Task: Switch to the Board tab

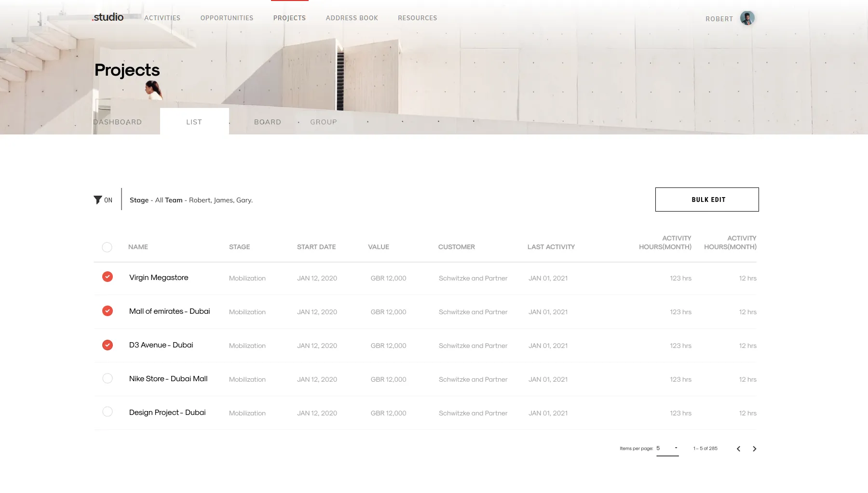Action: 268,121
